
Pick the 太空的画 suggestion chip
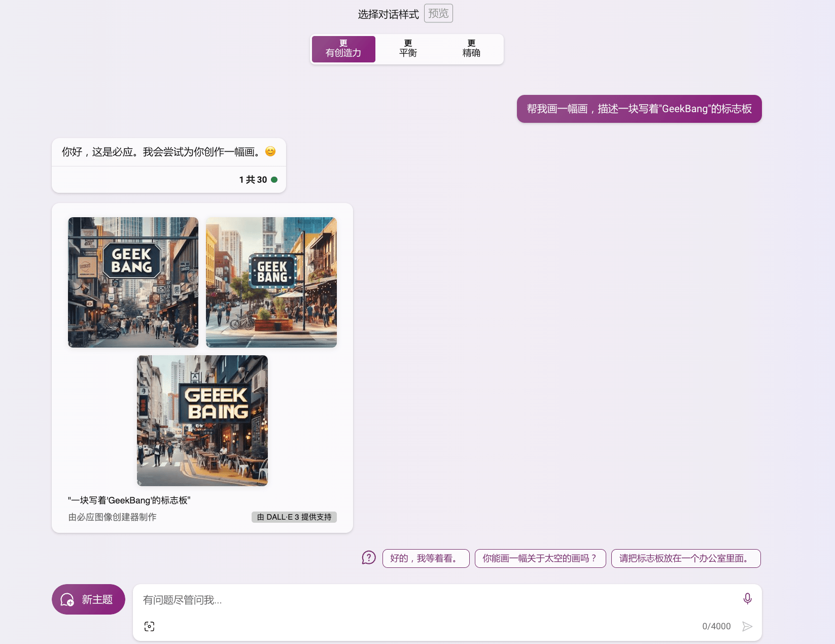[x=540, y=558]
